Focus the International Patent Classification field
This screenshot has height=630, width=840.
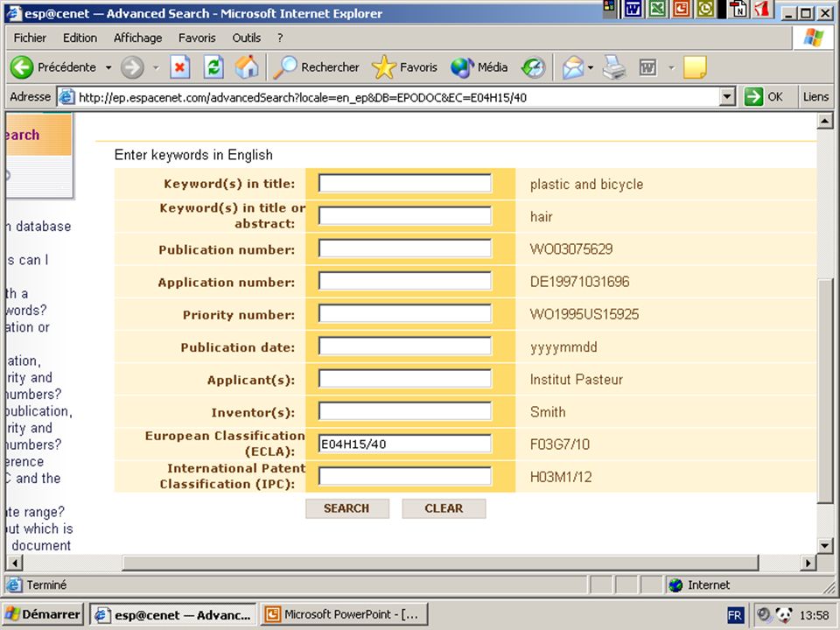point(405,477)
